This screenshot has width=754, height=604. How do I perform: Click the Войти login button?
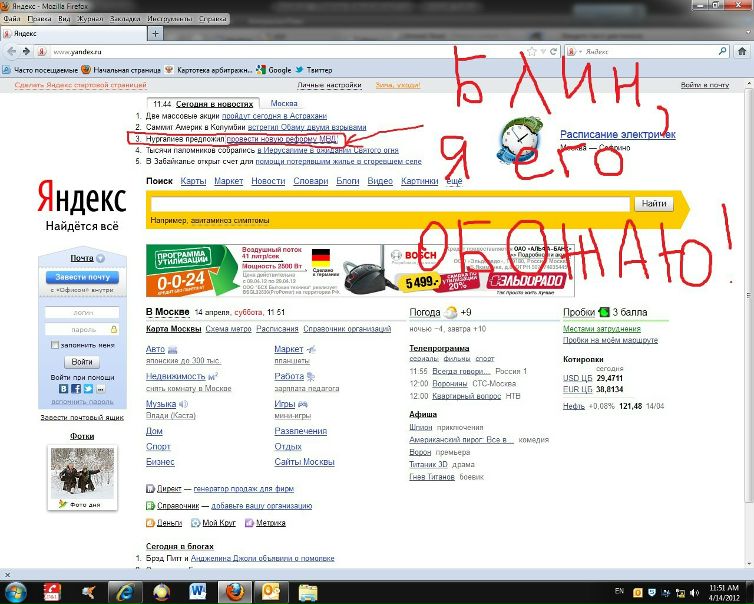click(82, 362)
